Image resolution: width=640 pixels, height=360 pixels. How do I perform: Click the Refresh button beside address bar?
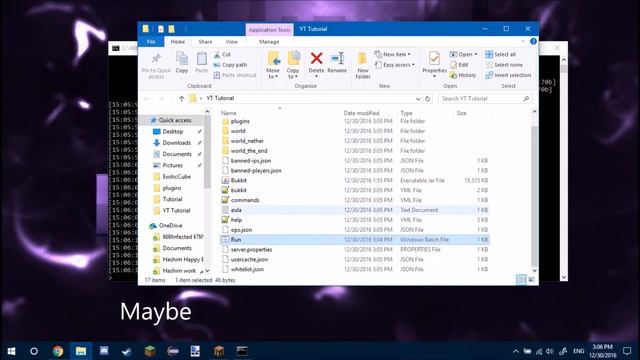(x=427, y=98)
